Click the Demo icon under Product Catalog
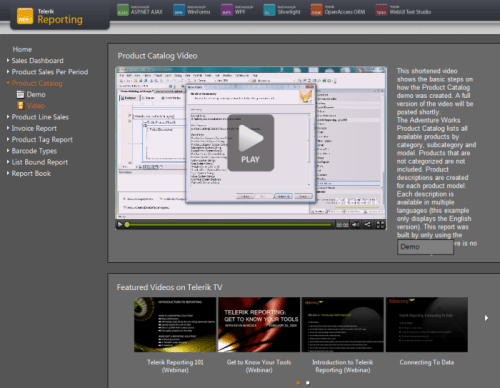The height and width of the screenshot is (388, 500). pyautogui.click(x=20, y=94)
